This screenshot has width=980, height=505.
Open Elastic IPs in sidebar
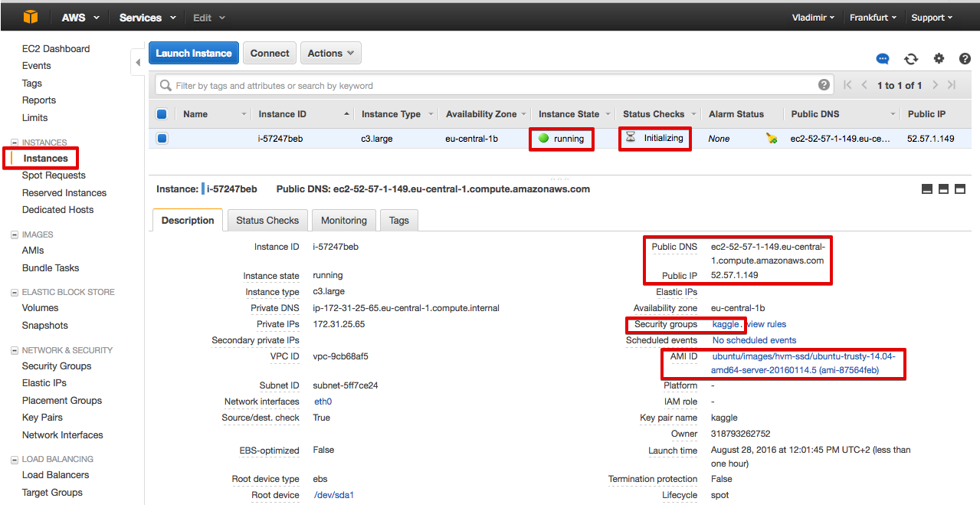pyautogui.click(x=44, y=382)
